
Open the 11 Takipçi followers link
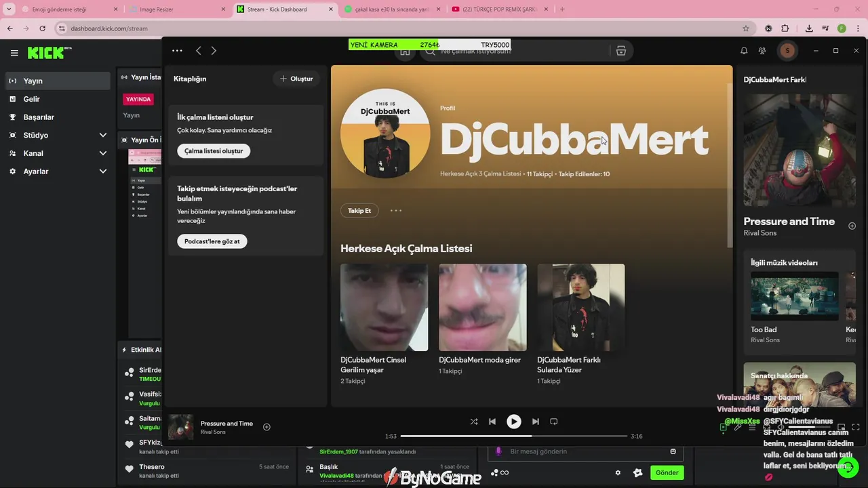(540, 174)
